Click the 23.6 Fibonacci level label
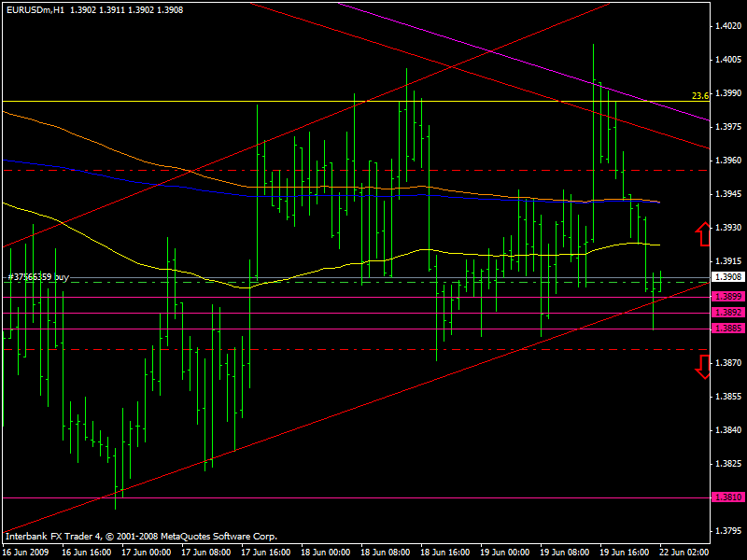The height and width of the screenshot is (560, 747). 700,95
